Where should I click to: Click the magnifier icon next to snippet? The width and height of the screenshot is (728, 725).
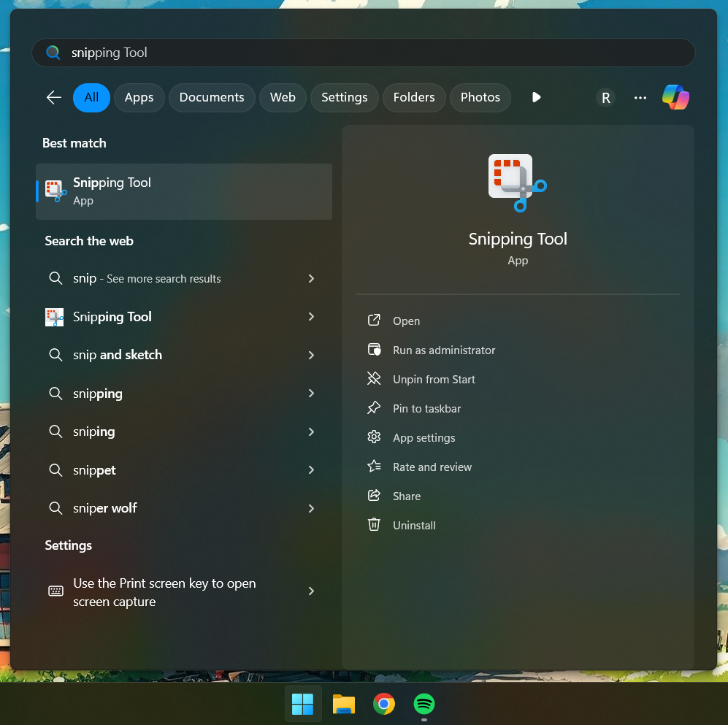click(55, 470)
